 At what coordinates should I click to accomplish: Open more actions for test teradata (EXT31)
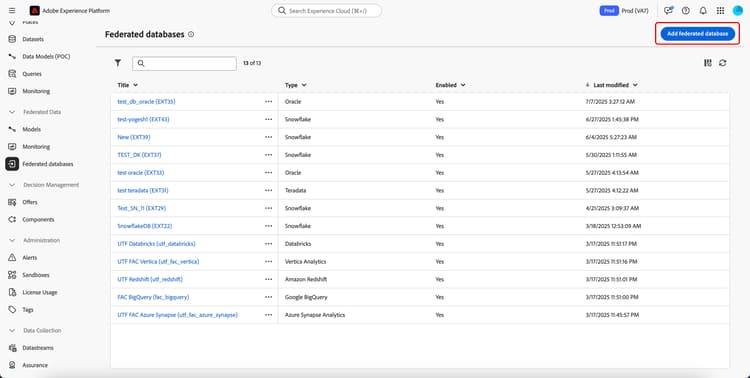(268, 190)
